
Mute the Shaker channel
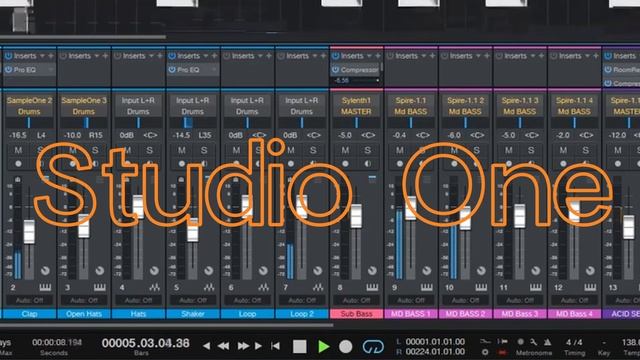click(182, 150)
